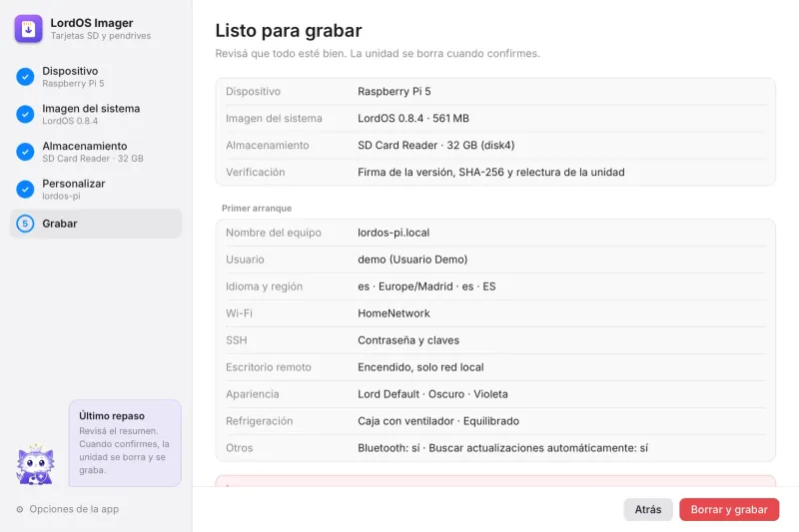Click the gear icon next to Opciones de la app

pos(20,509)
